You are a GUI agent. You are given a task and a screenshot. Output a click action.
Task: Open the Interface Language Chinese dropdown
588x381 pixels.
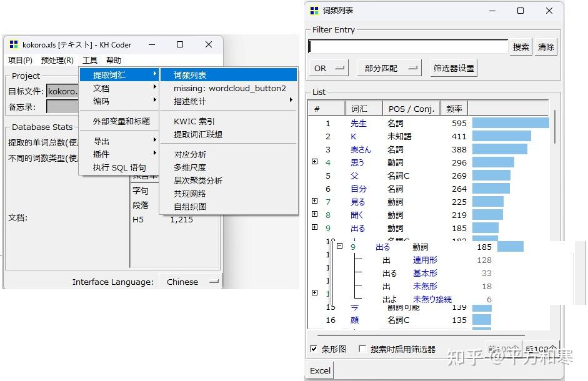pos(191,282)
